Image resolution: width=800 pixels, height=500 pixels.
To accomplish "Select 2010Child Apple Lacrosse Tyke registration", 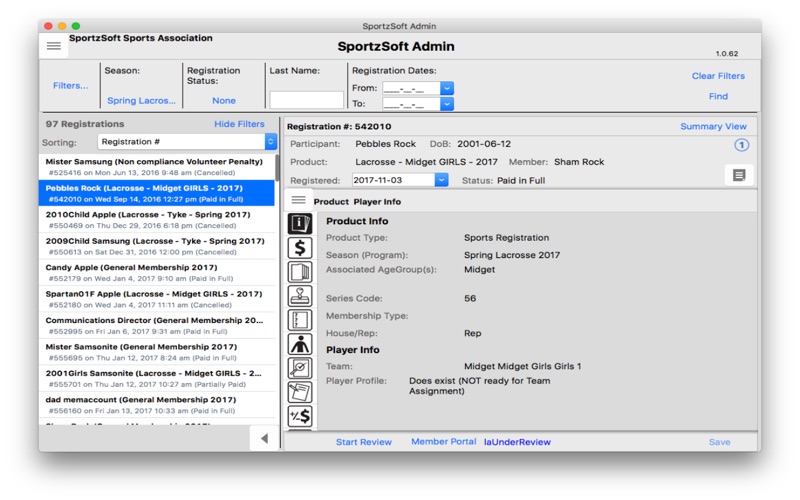I will (x=157, y=220).
